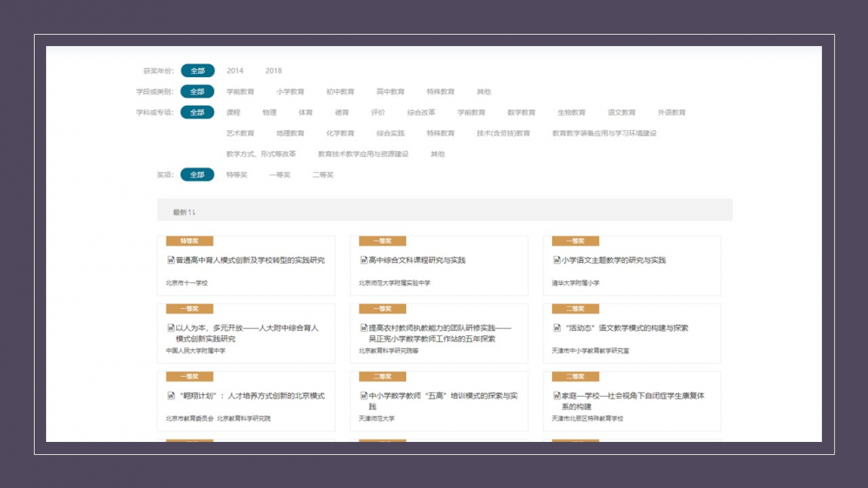Viewport: 868px width, 488px height.
Task: Click document icon beside 普通高中育人模式创新及学校转型的实践研究
Action: tap(171, 260)
